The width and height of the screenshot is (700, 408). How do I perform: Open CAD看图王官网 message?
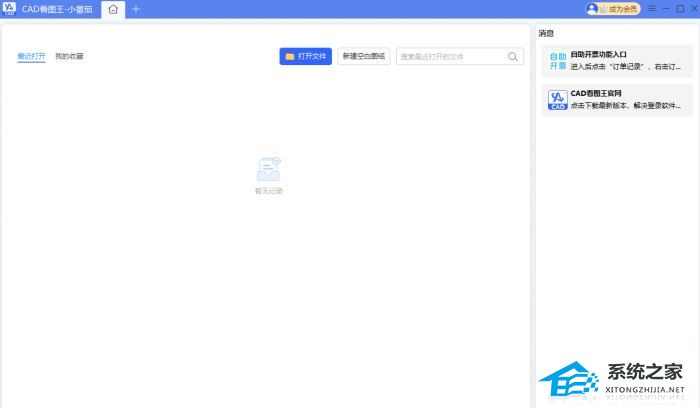(617, 100)
